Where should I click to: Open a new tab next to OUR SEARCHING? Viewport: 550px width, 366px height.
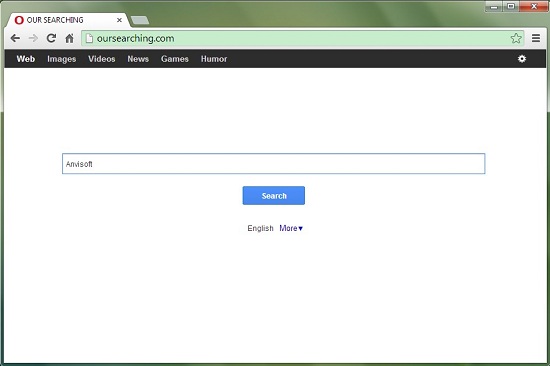(140, 20)
